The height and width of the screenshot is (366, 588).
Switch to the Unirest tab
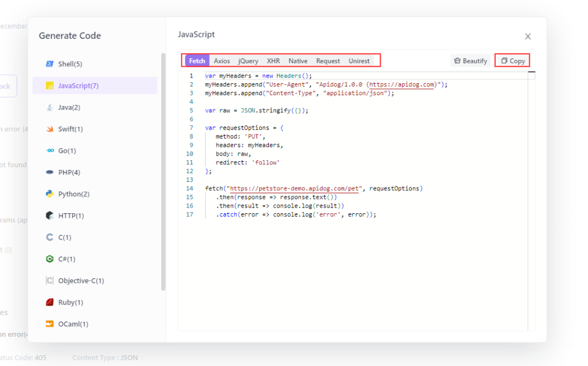359,61
